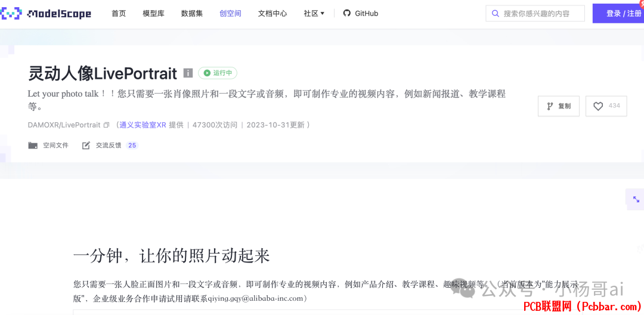Click the 一分钟，让你的照片动起来 heading

(x=171, y=257)
